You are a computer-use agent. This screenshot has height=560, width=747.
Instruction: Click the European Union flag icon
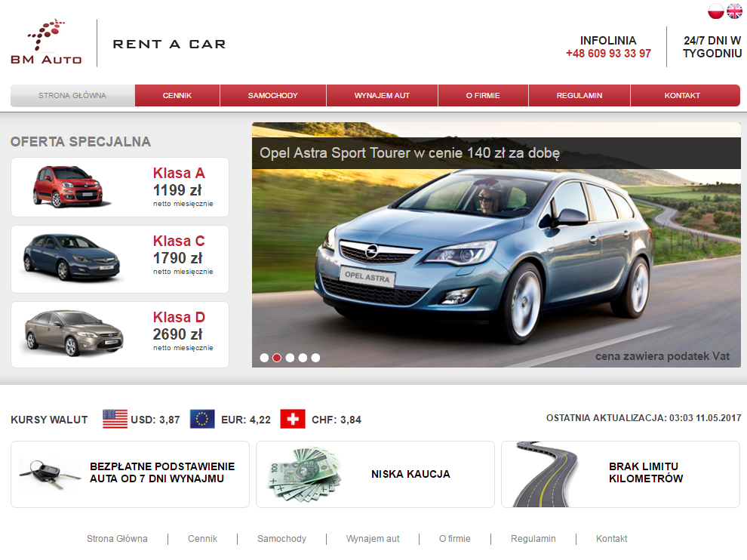coord(202,419)
